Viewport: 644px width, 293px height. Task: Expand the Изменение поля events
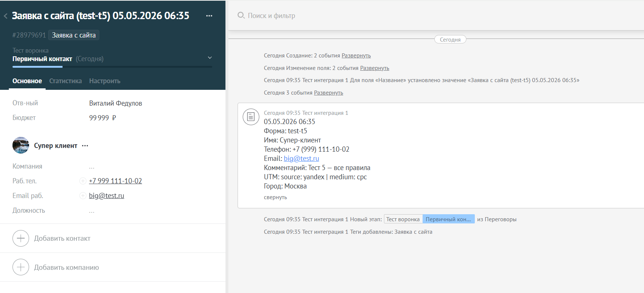pyautogui.click(x=374, y=68)
